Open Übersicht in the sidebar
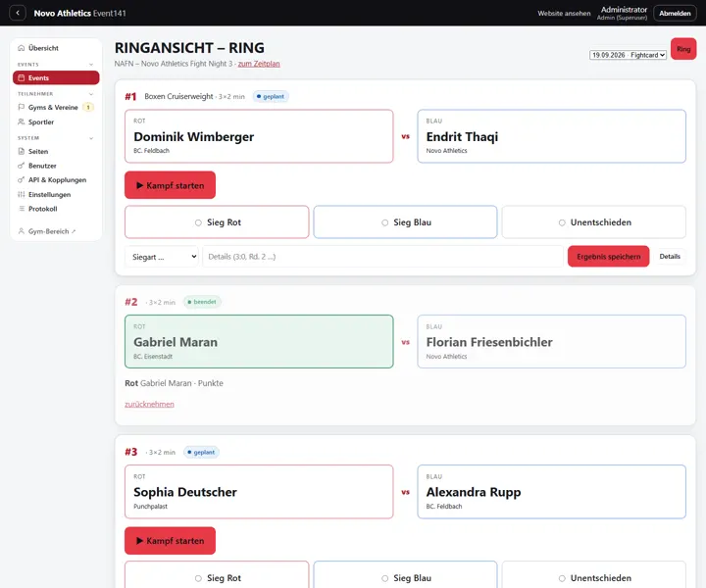The width and height of the screenshot is (706, 588). (x=56, y=48)
